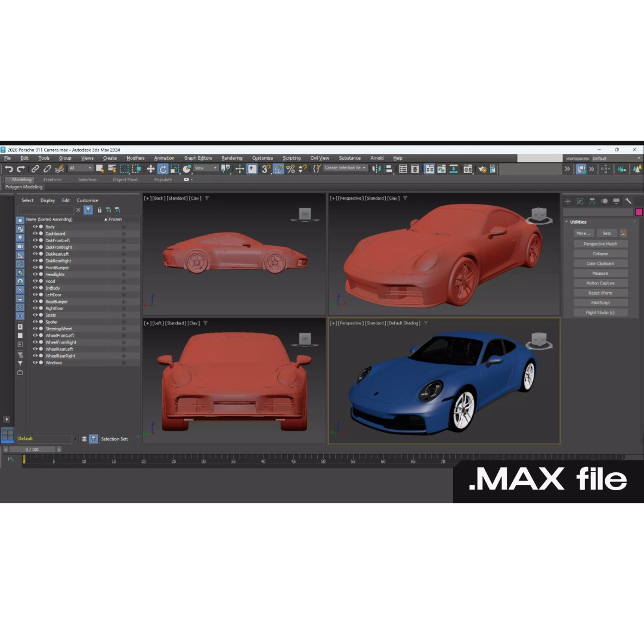Click the 0 / 100 time slider
The height and width of the screenshot is (644, 644).
pos(32,450)
